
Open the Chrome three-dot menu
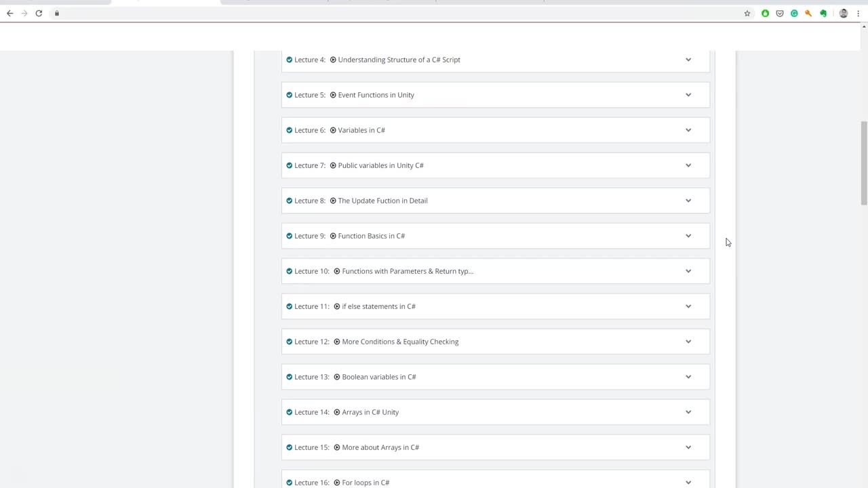click(859, 13)
